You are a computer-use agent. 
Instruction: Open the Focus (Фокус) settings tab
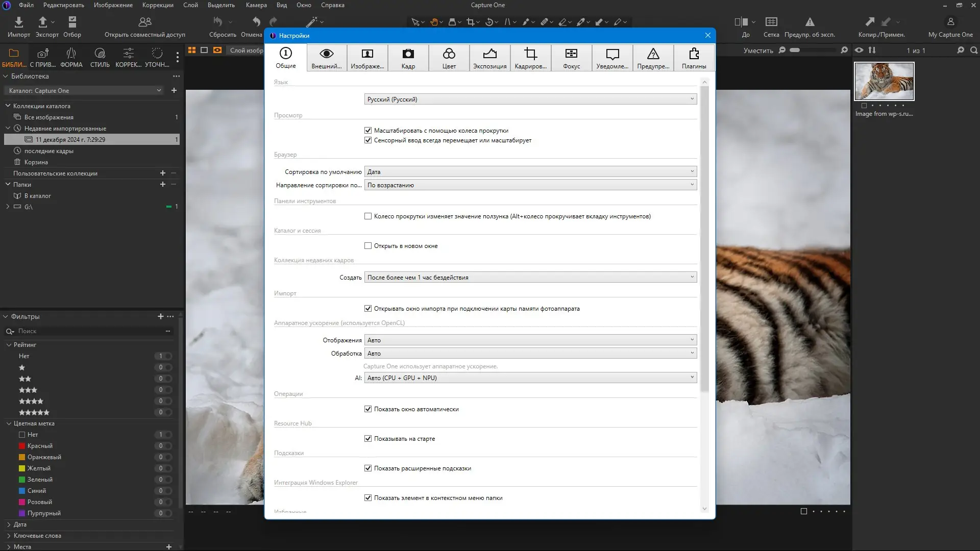571,58
